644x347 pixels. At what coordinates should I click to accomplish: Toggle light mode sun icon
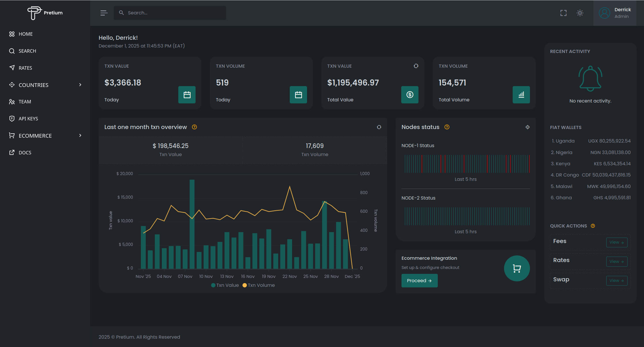[580, 13]
